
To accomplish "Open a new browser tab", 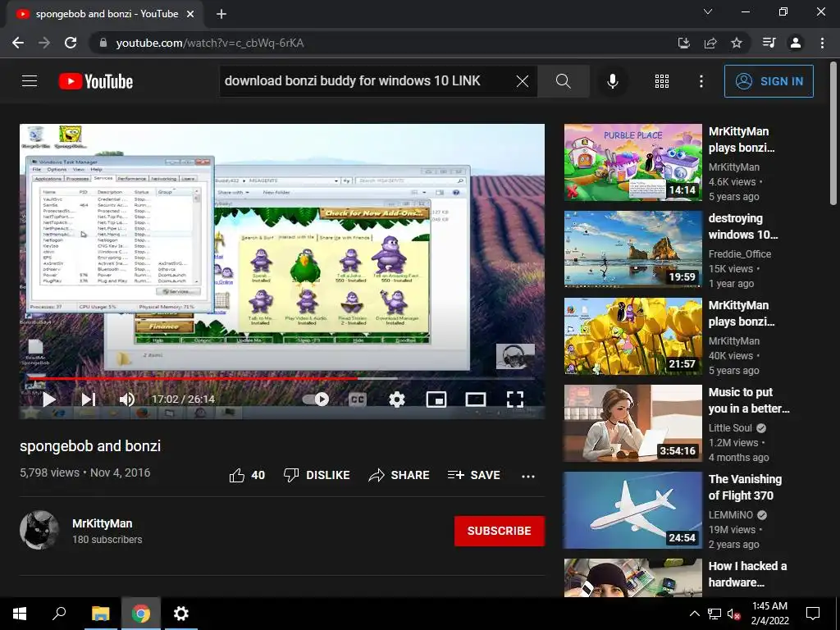I will (x=221, y=15).
